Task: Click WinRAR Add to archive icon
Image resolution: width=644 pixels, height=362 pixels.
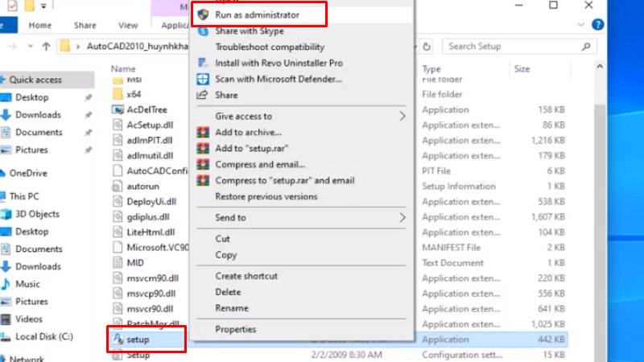Action: coord(202,132)
